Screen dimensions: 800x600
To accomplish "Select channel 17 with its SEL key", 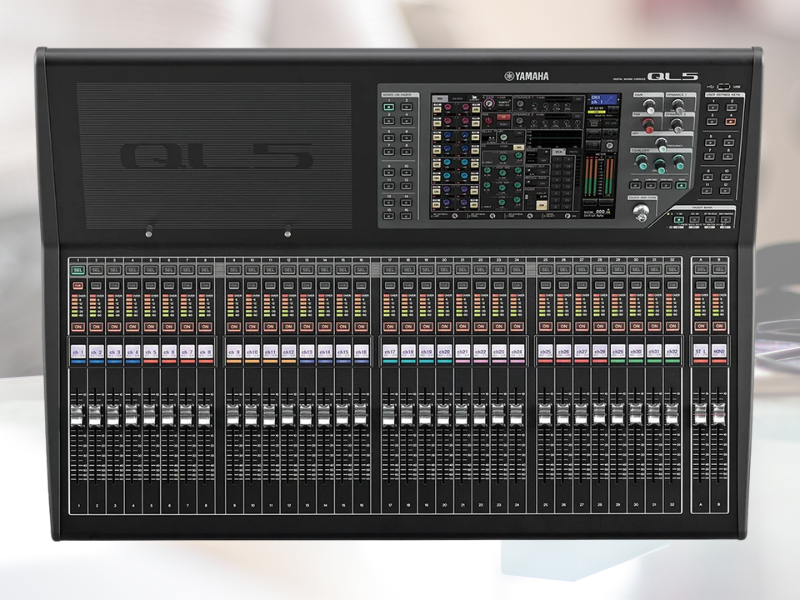I will (389, 269).
